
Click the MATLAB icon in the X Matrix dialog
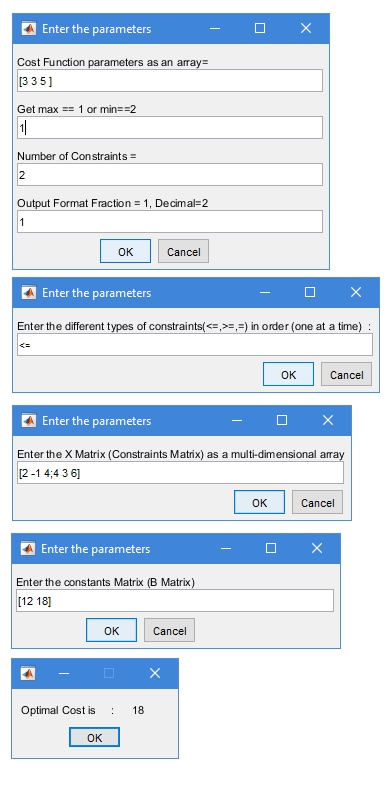[29, 420]
